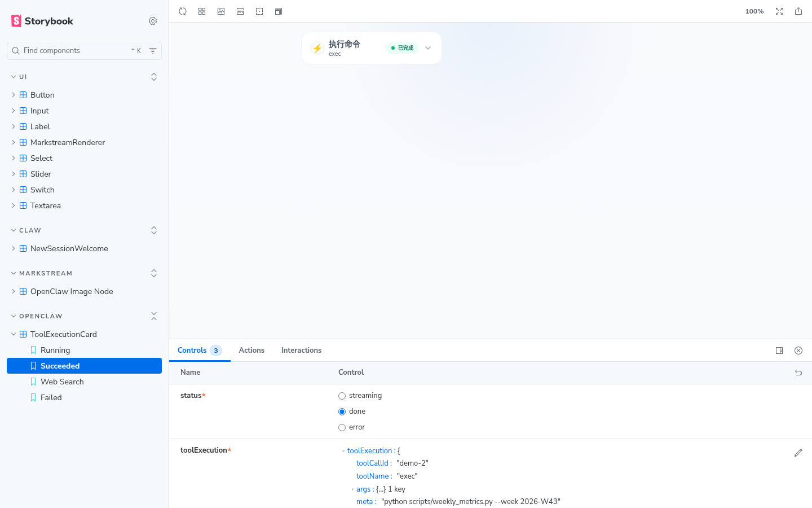Change addon panel orientation icon
The image size is (812, 508).
779,351
